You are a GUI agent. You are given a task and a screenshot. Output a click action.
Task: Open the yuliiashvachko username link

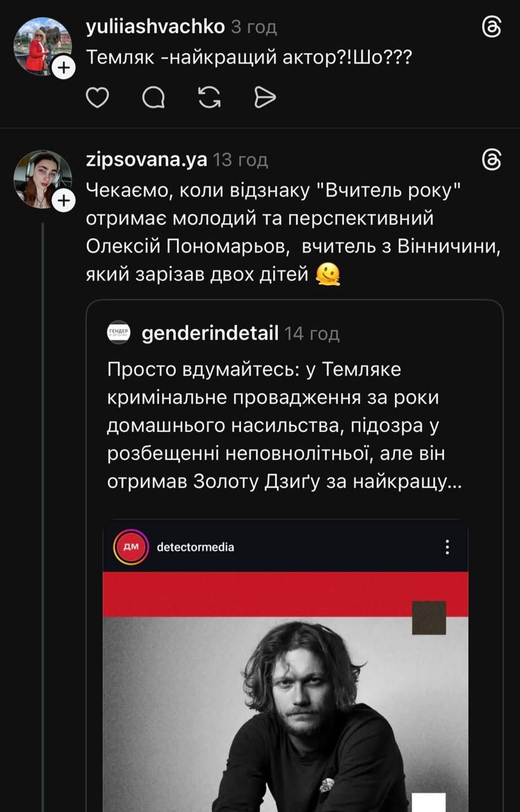tap(155, 27)
